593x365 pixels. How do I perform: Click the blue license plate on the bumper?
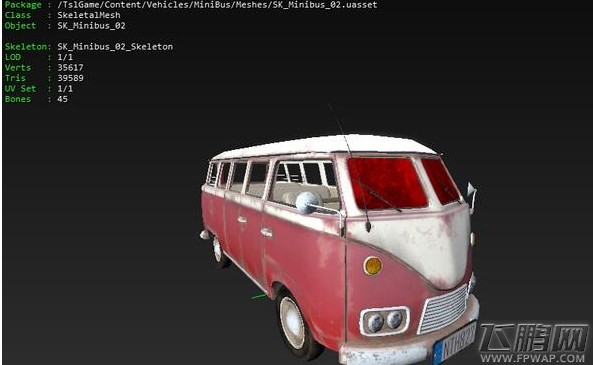pos(454,342)
